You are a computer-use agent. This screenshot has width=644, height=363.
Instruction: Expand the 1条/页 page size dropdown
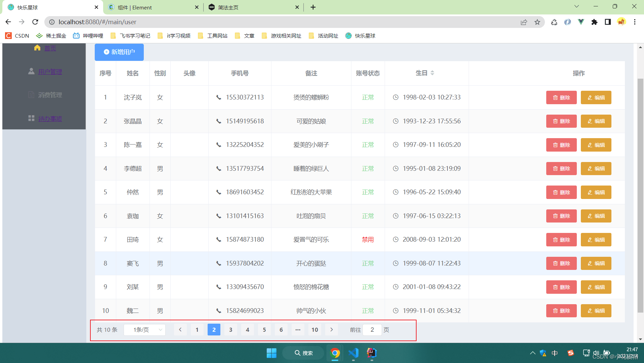(145, 330)
